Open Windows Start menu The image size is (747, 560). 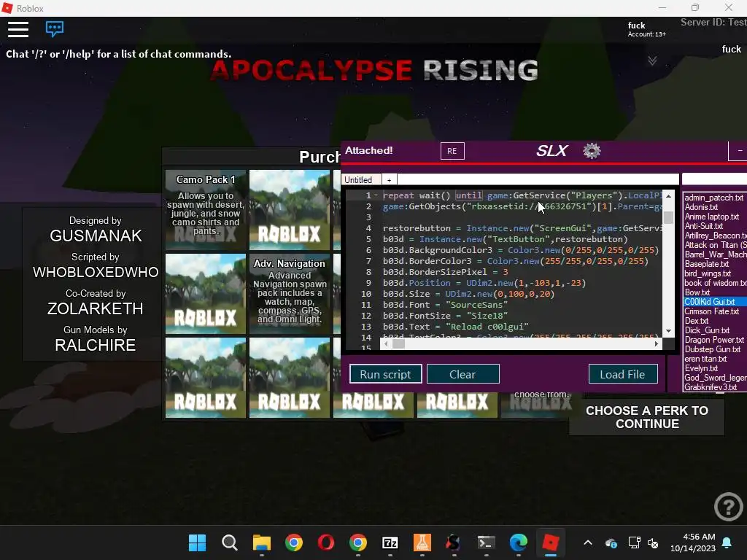197,542
